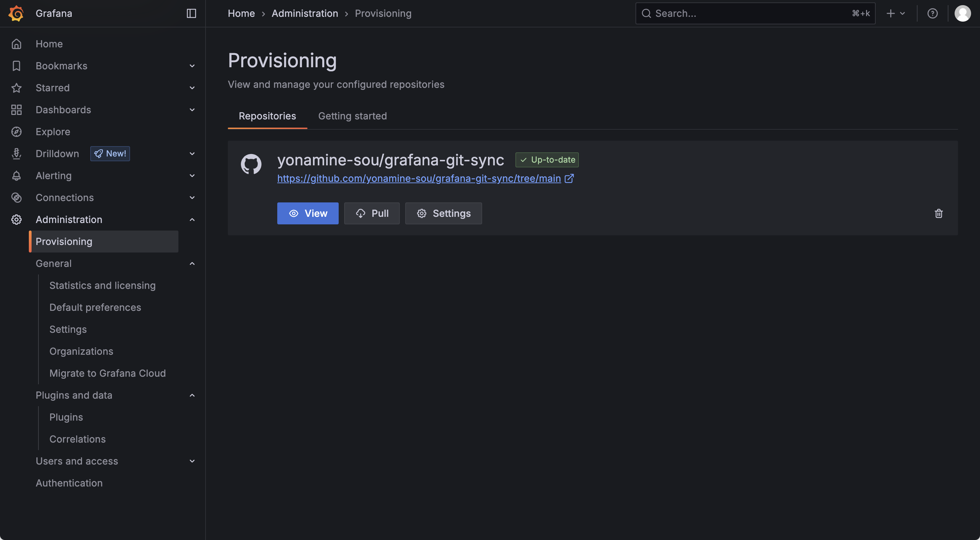The width and height of the screenshot is (980, 540).
Task: Click the Search input field
Action: point(755,13)
